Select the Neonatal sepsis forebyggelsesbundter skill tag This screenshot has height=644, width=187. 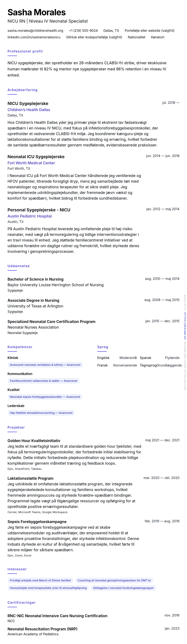tap(45, 397)
